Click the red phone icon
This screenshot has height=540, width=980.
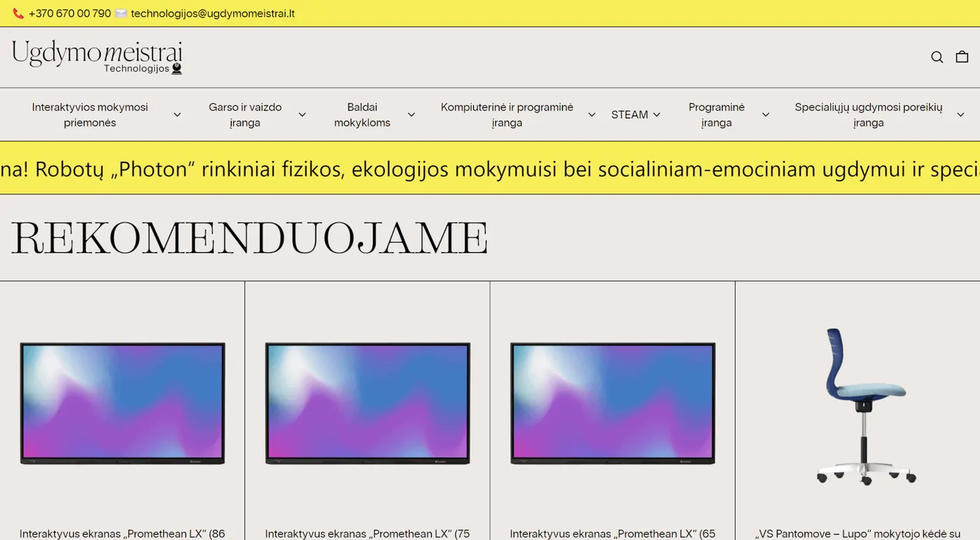pos(18,13)
